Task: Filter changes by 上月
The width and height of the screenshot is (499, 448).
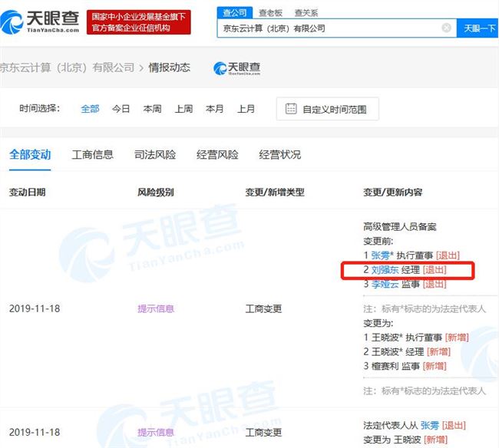Action: [246, 109]
